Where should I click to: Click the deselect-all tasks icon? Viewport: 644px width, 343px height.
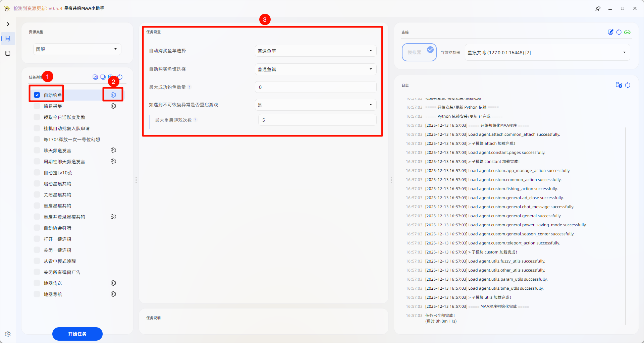pyautogui.click(x=103, y=77)
